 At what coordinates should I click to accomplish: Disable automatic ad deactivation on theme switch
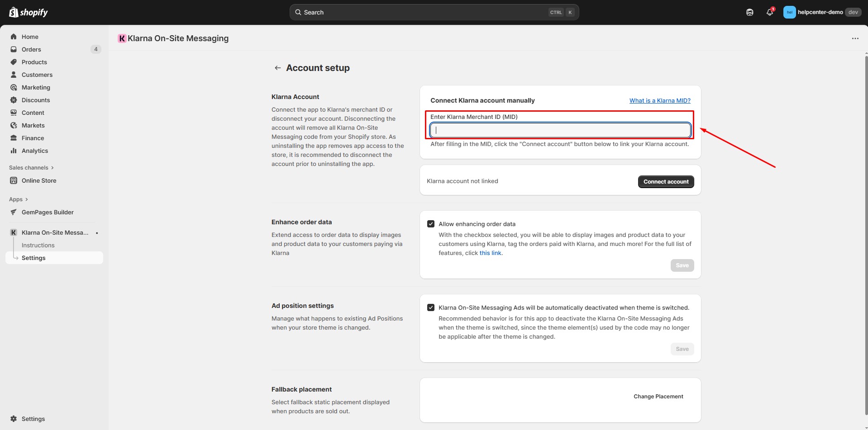[x=430, y=307]
